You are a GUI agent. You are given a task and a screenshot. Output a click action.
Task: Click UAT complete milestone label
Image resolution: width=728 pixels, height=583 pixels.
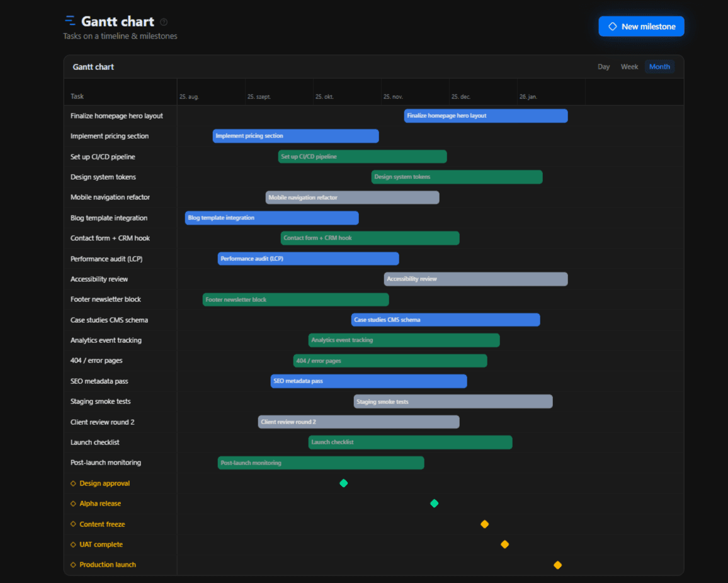pos(101,545)
